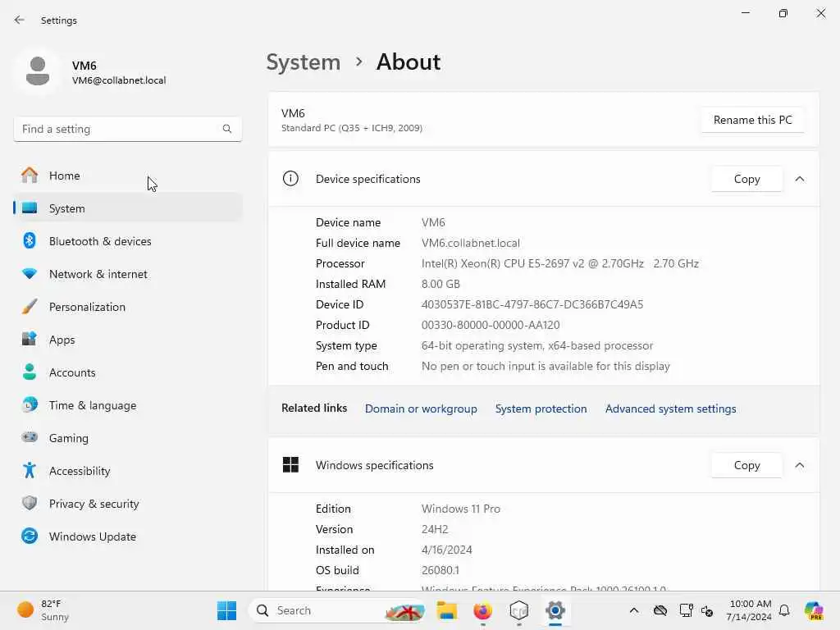This screenshot has width=840, height=630.
Task: Click the Settings gear icon in taskbar
Action: click(x=555, y=610)
